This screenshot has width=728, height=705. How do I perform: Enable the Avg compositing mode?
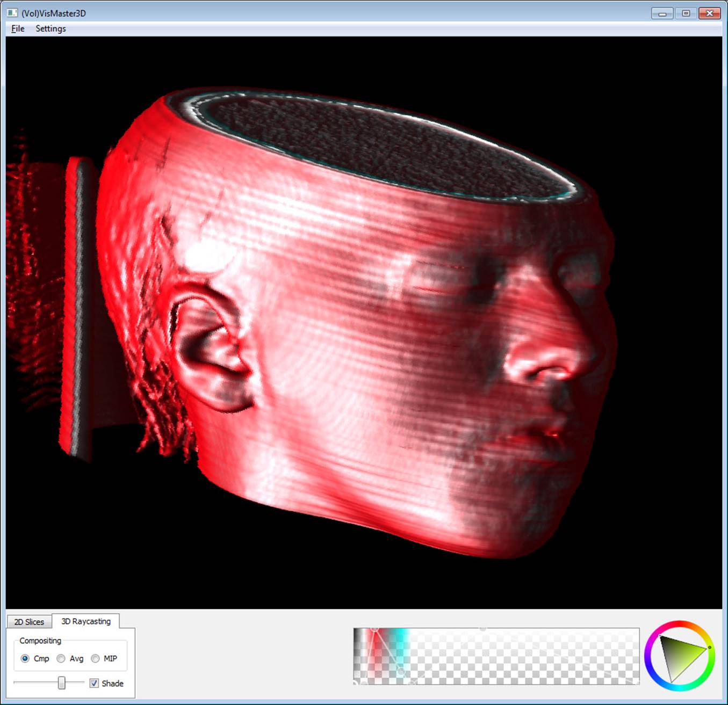[x=60, y=659]
